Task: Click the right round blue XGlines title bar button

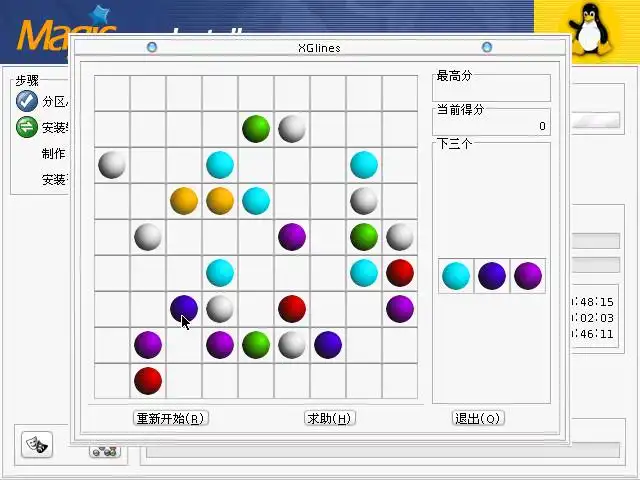Action: pos(487,47)
